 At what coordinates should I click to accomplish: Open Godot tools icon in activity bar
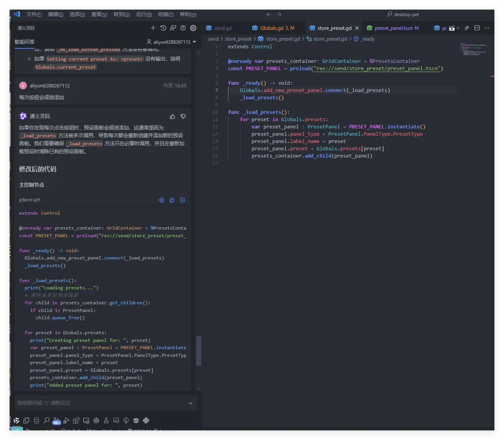(136, 420)
